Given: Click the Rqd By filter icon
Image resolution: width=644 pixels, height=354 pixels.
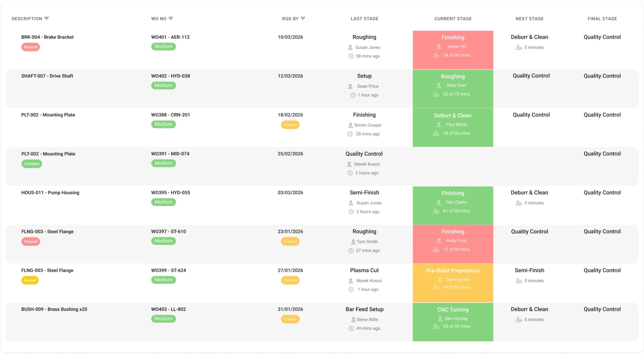Looking at the screenshot, I should [303, 19].
